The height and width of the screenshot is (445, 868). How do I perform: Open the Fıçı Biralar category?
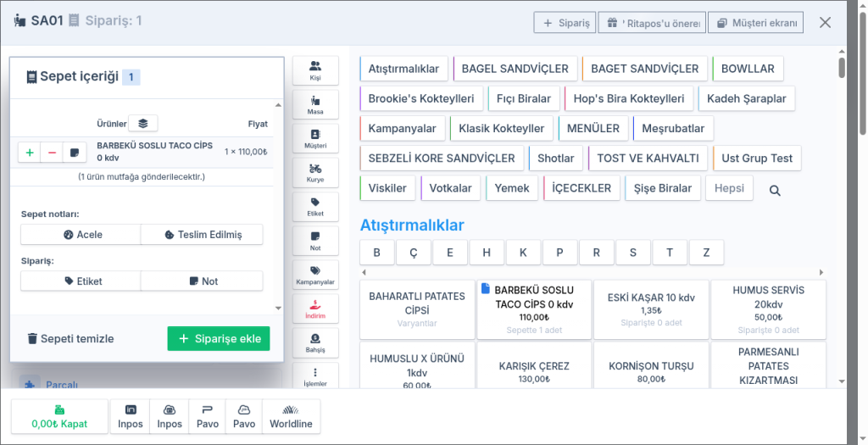[524, 98]
